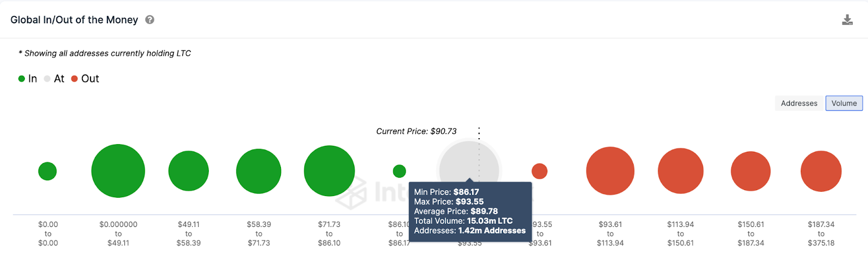
Task: Click the red $187.34 to $375.18 bubble
Action: pyautogui.click(x=821, y=171)
